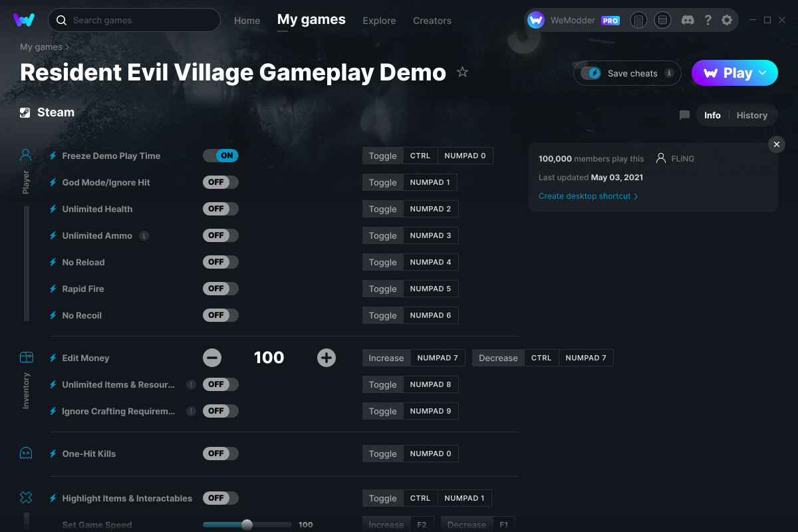Click the phone remote icon in the header
Image resolution: width=798 pixels, height=532 pixels.
click(x=638, y=20)
